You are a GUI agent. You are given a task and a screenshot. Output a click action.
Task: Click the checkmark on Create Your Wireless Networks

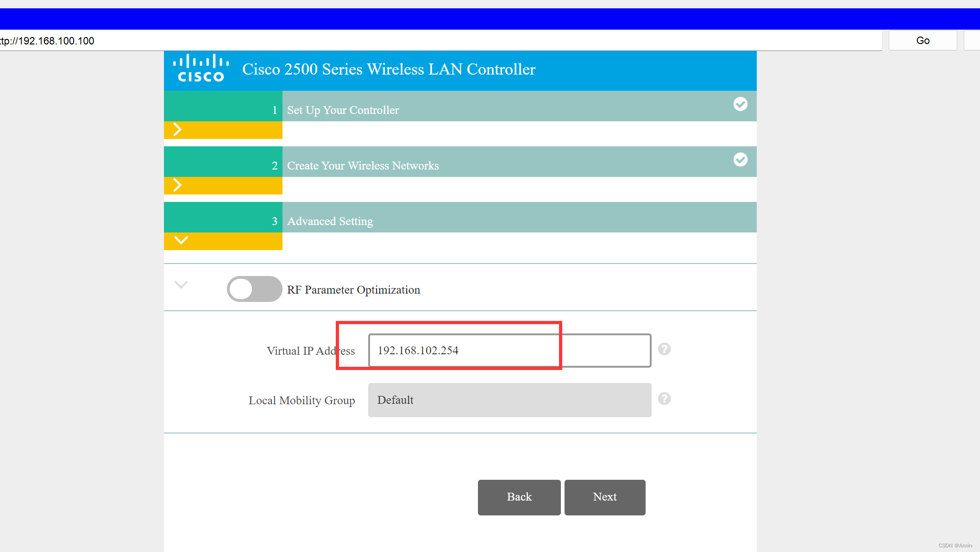point(740,160)
